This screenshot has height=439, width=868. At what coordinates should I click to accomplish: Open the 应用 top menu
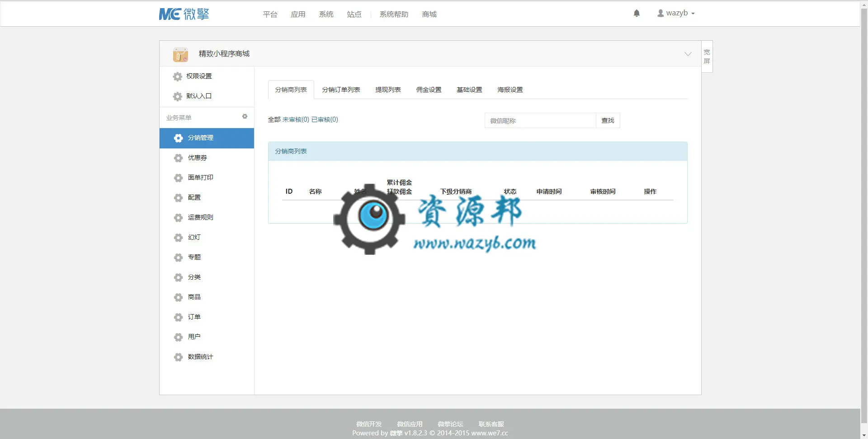click(298, 14)
